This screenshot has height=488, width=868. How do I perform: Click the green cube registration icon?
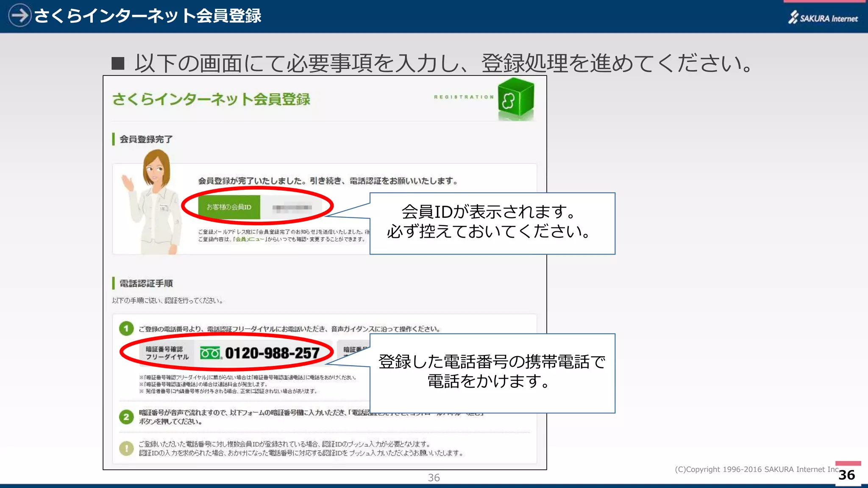[x=516, y=99]
